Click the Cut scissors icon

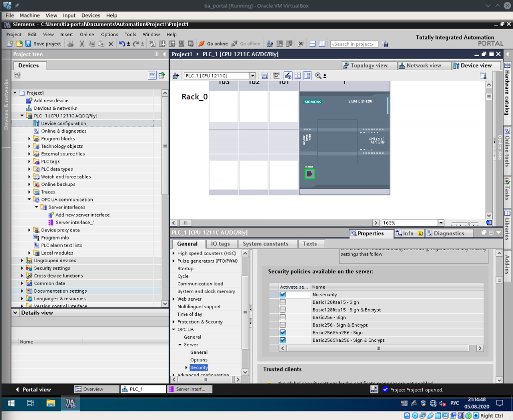82,44
